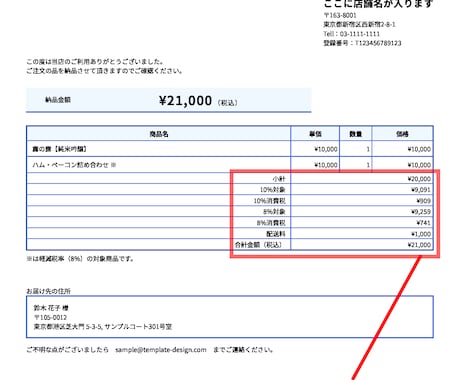Click the '8%対象' label
Screen dimensions: 460x380
point(274,212)
